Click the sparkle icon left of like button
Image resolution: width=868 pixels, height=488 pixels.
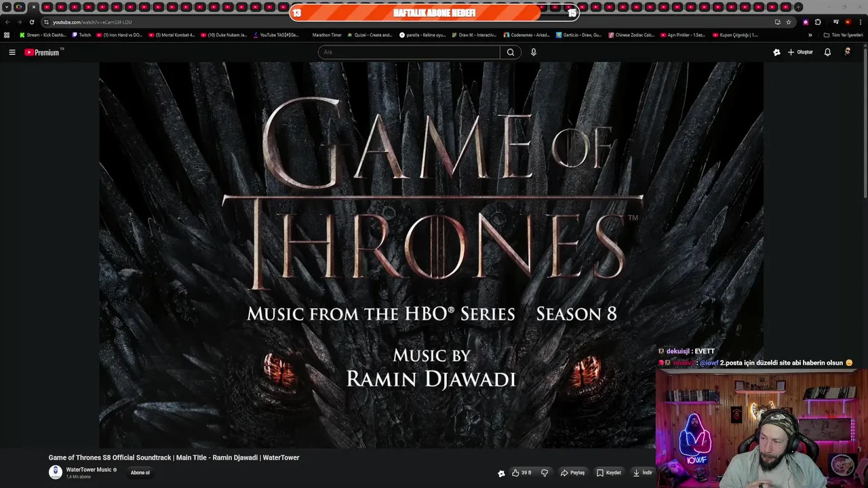[x=501, y=473]
